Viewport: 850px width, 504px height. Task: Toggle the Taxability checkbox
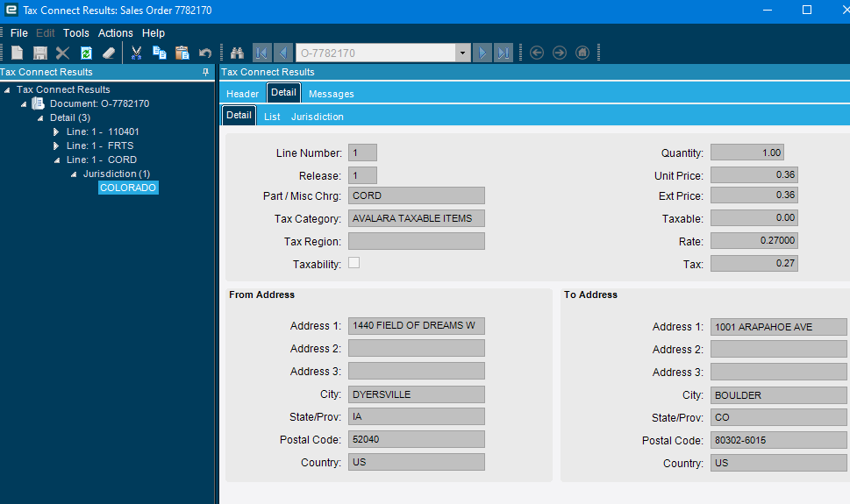pyautogui.click(x=354, y=263)
